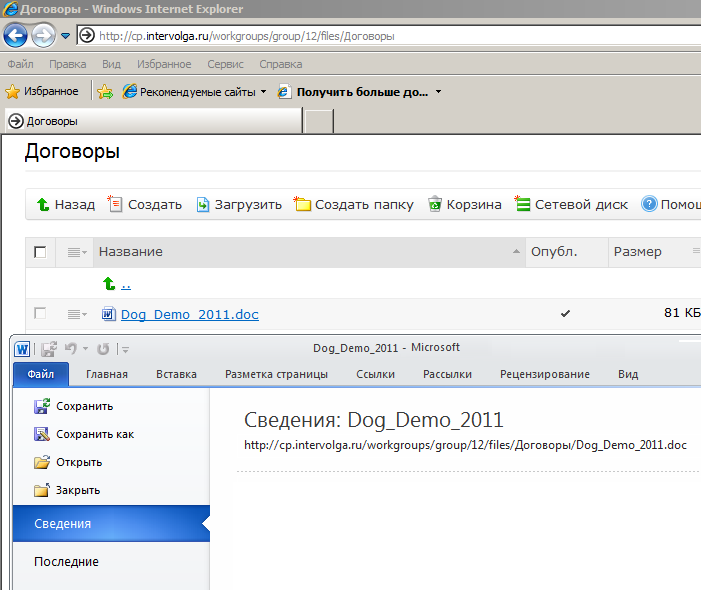Select the Сведения backstage section
This screenshot has width=701, height=590.
[x=111, y=523]
